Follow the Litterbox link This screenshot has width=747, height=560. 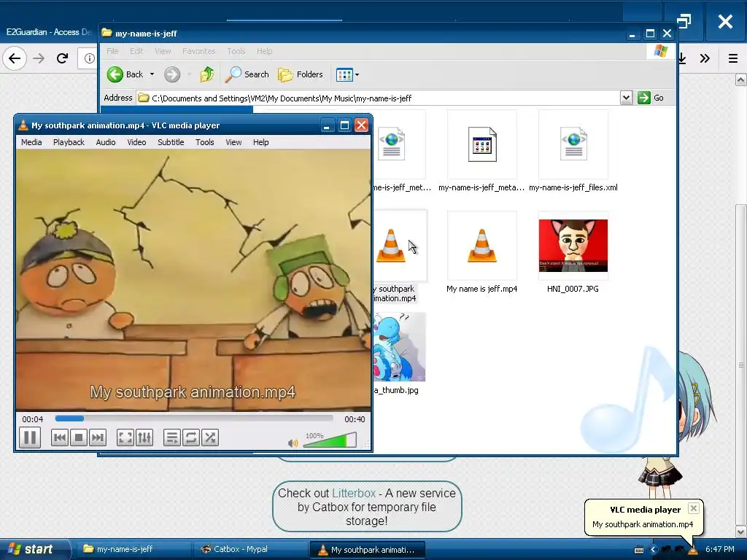pyautogui.click(x=354, y=494)
